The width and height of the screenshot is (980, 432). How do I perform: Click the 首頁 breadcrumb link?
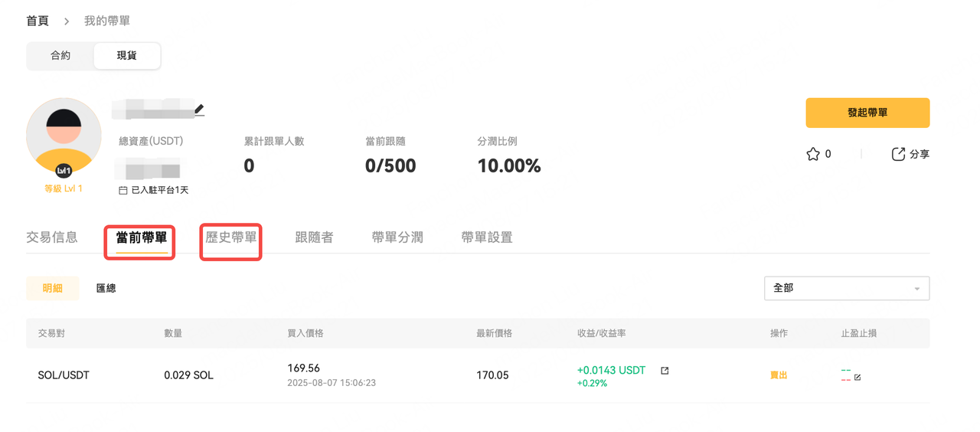(38, 21)
